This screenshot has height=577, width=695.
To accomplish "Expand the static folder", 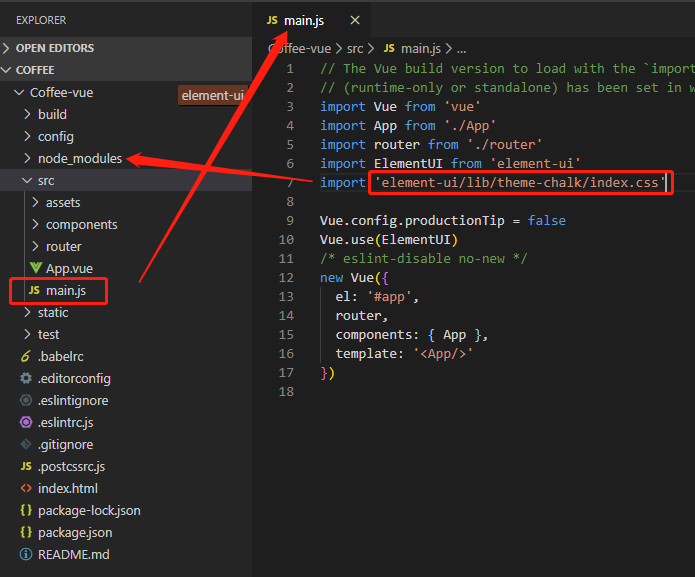I will pos(53,312).
